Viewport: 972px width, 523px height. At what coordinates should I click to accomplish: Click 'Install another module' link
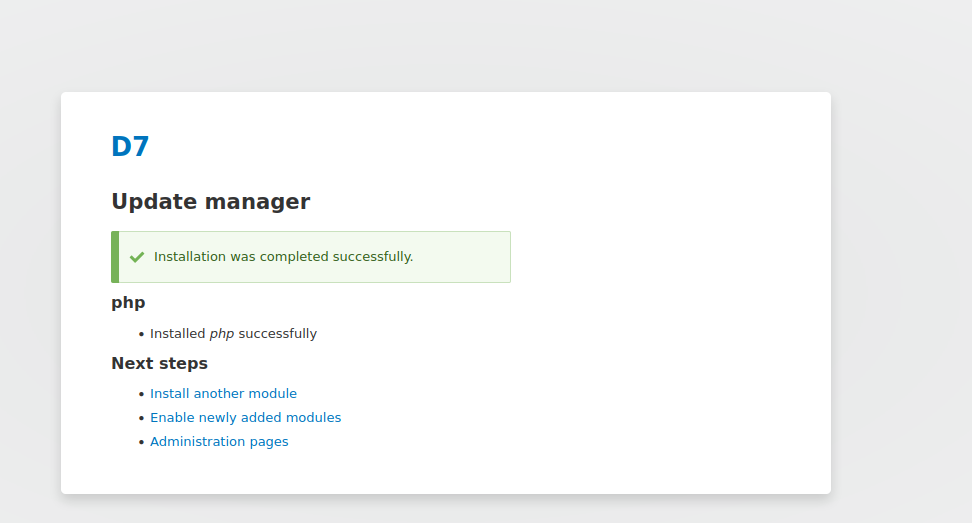223,393
